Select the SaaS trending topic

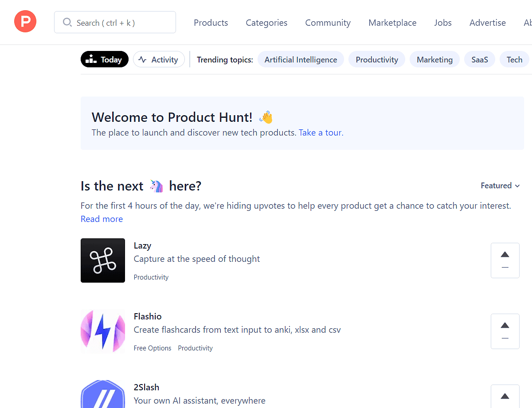point(479,59)
